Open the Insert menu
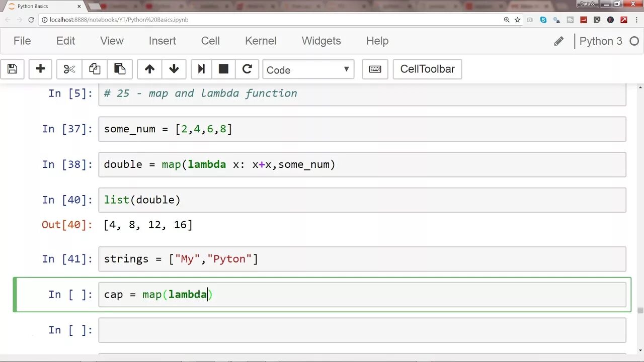The height and width of the screenshot is (362, 644). (163, 41)
